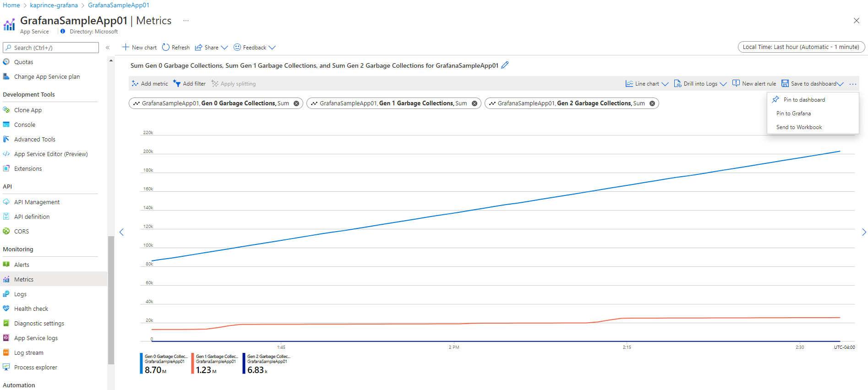Open the Feedback dropdown
The image size is (868, 390).
coord(255,48)
